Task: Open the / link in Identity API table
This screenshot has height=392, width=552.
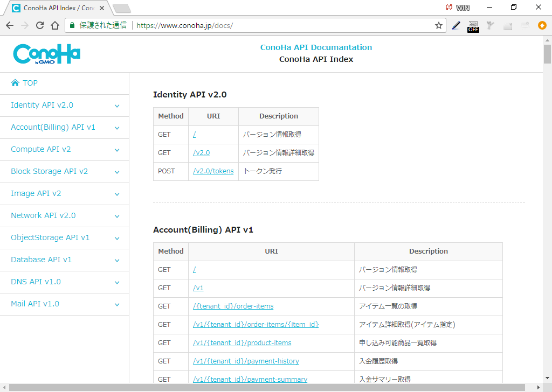Action: pyautogui.click(x=194, y=135)
